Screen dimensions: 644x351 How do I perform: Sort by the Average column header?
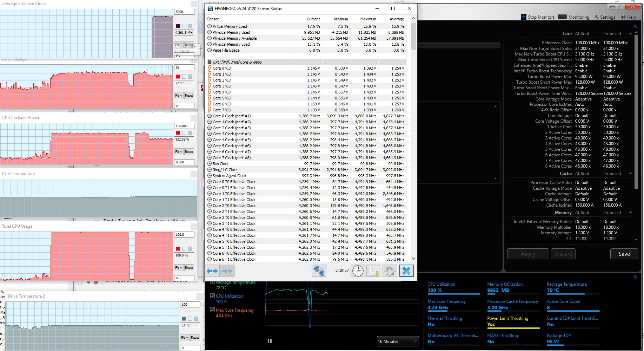pos(392,19)
